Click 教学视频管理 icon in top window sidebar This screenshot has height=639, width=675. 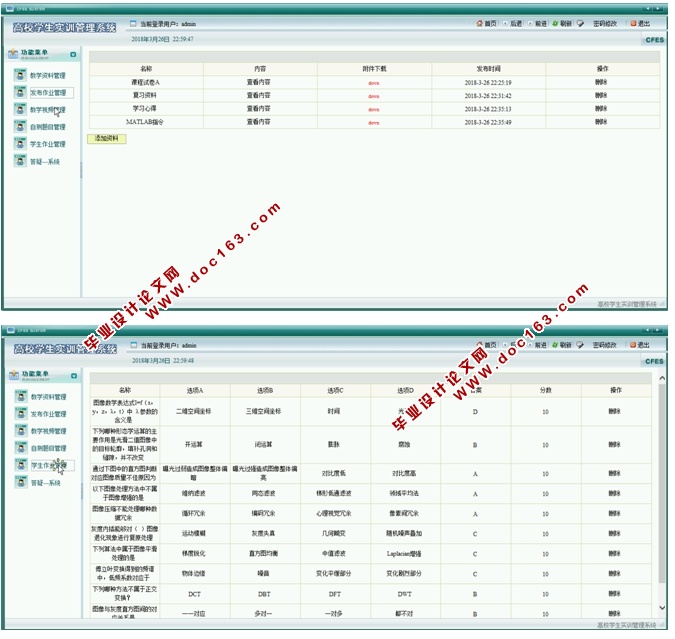tap(20, 109)
